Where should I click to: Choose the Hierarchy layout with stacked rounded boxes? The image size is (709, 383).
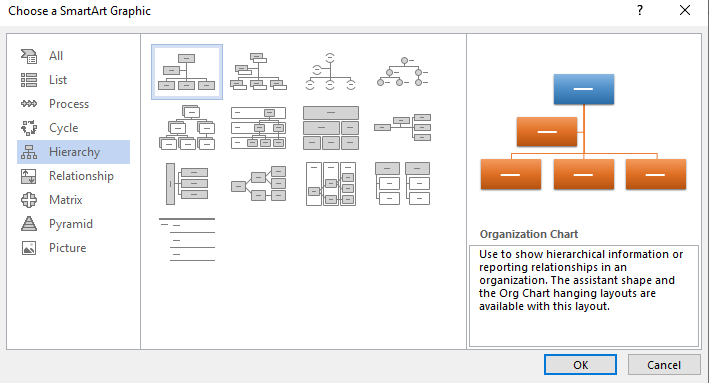pos(187,128)
